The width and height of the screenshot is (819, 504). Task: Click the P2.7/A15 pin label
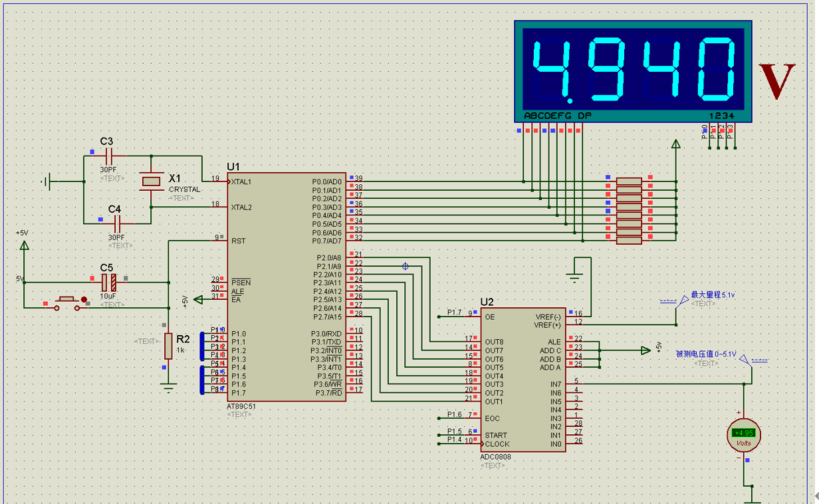[326, 316]
